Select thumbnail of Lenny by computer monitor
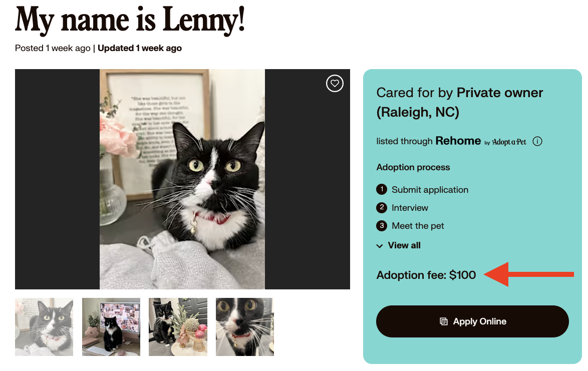588x371 pixels. (111, 327)
